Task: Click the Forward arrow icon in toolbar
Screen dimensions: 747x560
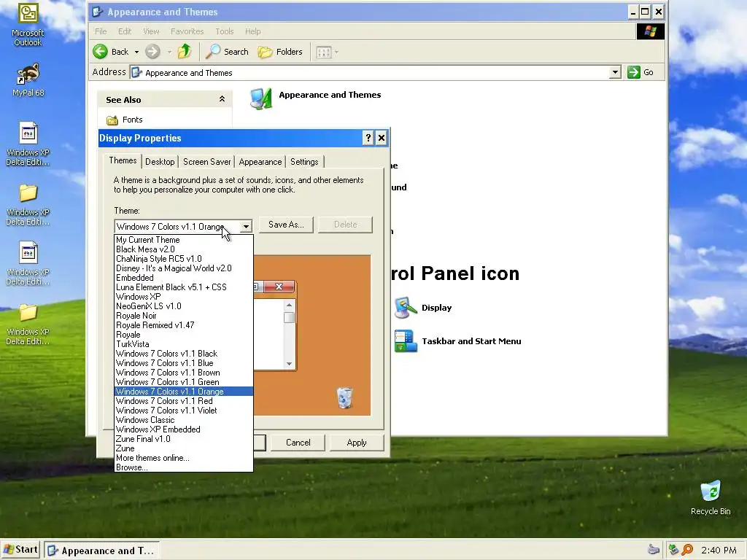Action: pos(152,52)
